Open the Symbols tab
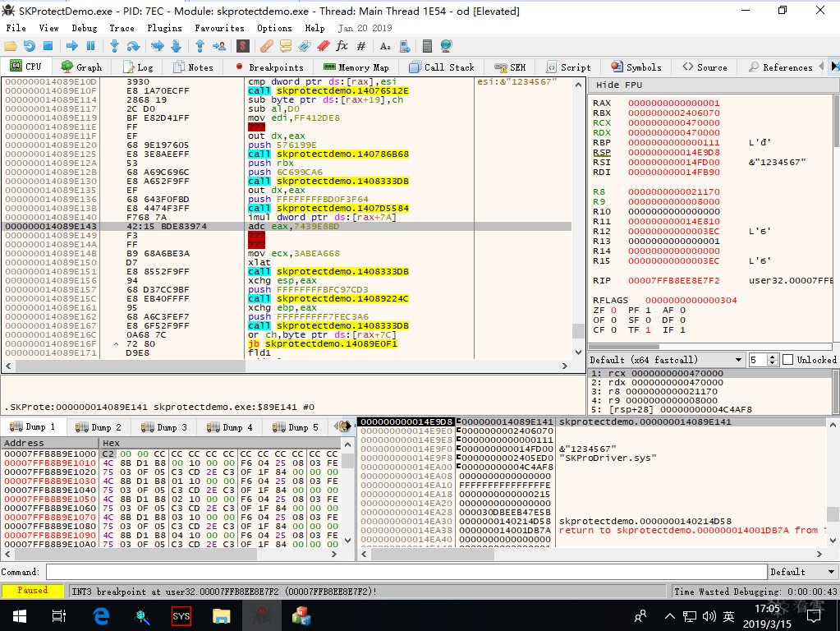840x631 pixels. click(636, 67)
